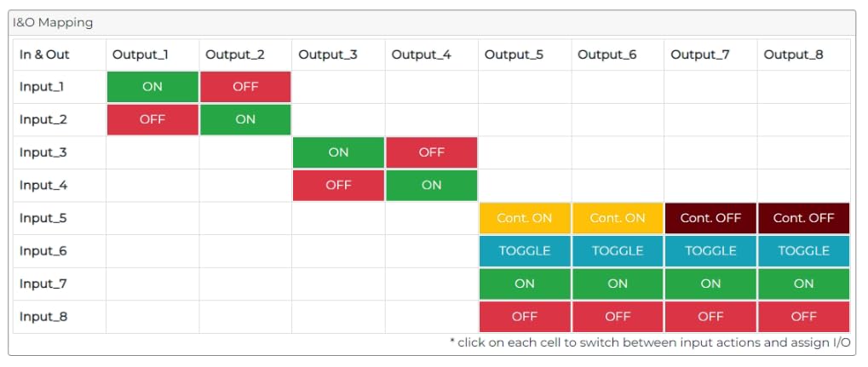Assign the empty Input_1 Output_5 cell

(524, 87)
